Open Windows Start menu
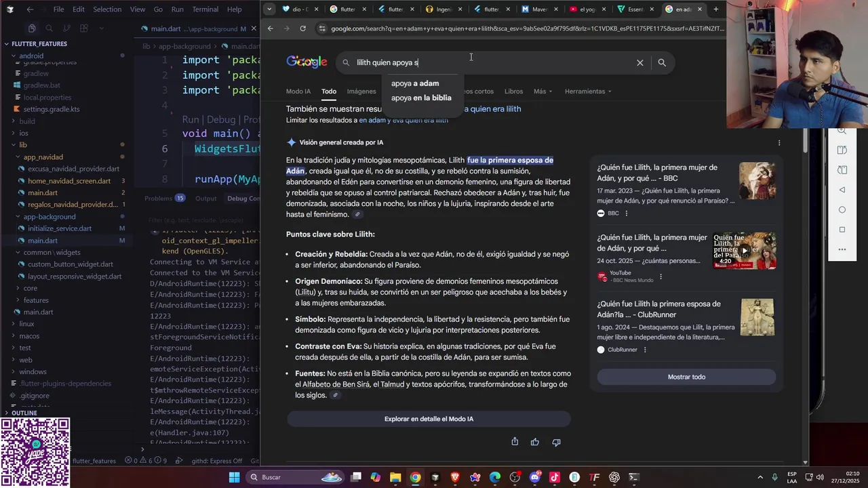This screenshot has height=488, width=868. click(x=234, y=477)
